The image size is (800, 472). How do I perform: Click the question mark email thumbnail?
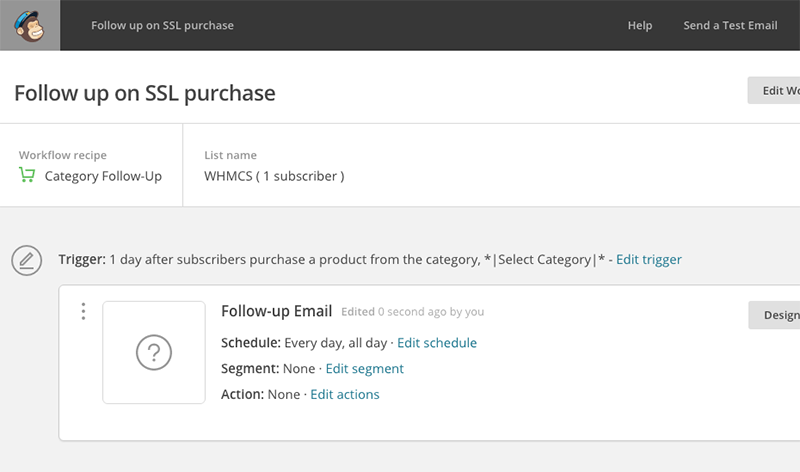click(154, 352)
